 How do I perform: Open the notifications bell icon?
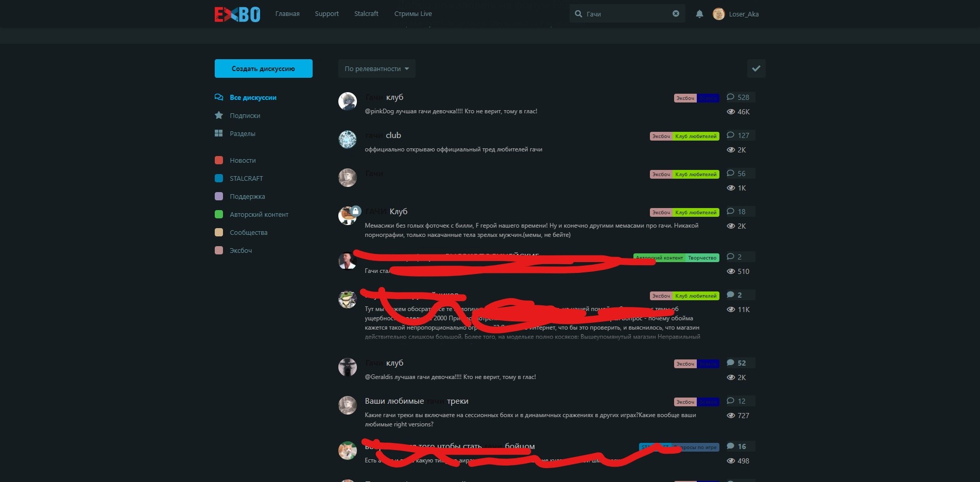[699, 14]
